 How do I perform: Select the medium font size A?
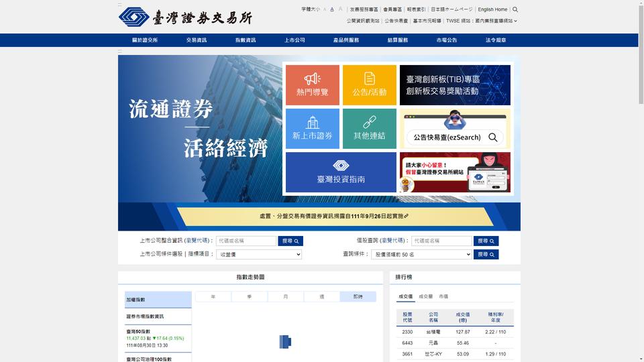(x=332, y=9)
